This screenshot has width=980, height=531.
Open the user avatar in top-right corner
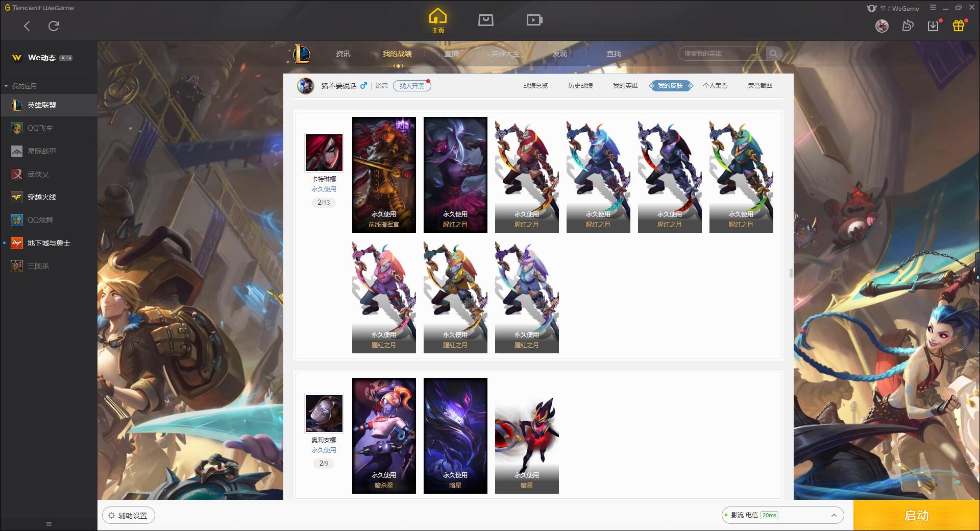881,26
